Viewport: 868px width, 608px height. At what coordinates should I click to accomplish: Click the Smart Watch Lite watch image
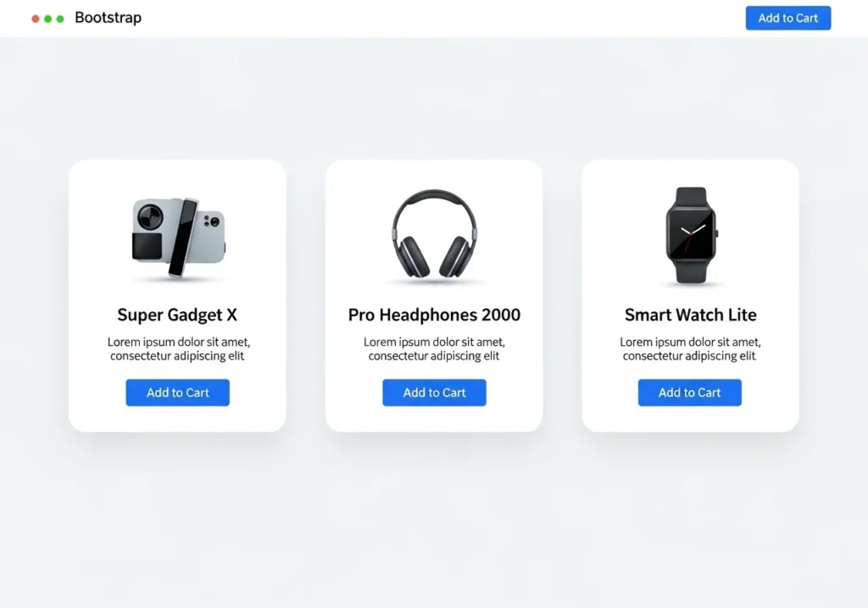[691, 236]
